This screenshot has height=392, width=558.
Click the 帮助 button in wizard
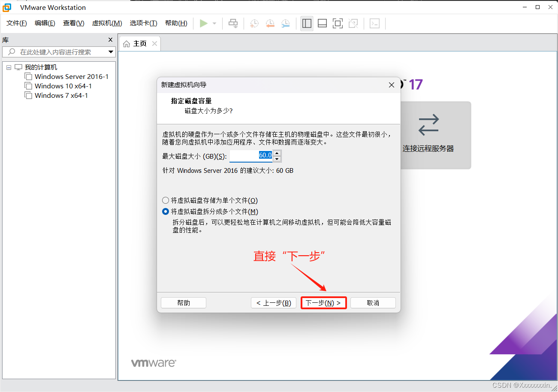(x=184, y=303)
